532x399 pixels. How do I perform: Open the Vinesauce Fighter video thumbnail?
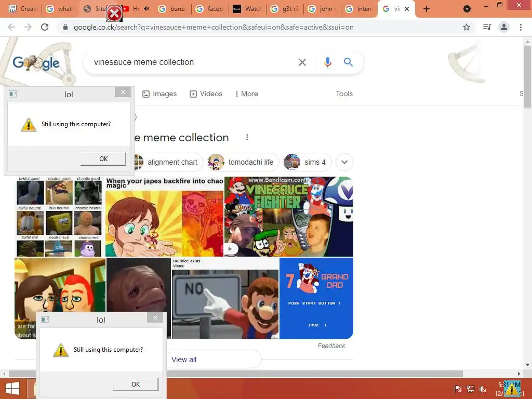(x=289, y=217)
